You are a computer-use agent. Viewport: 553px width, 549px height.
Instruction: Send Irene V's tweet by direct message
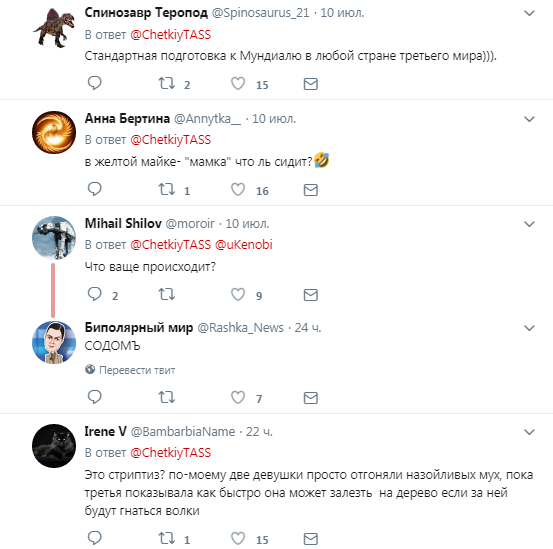(311, 538)
